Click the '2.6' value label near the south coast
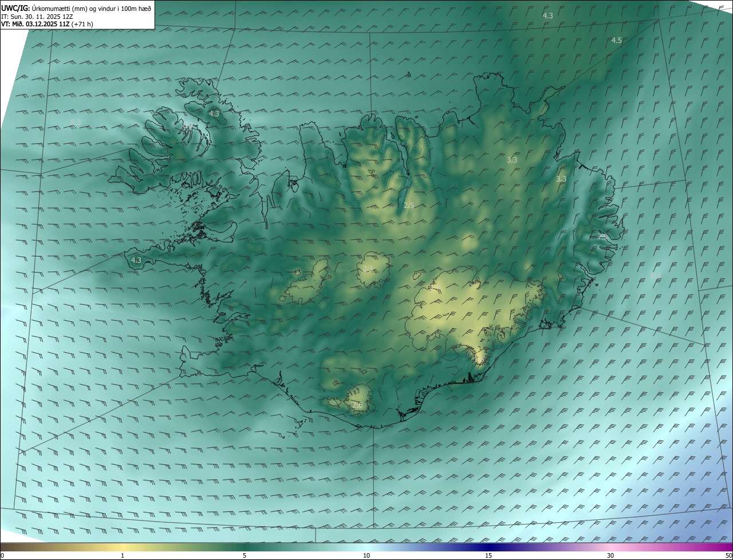 coord(357,405)
